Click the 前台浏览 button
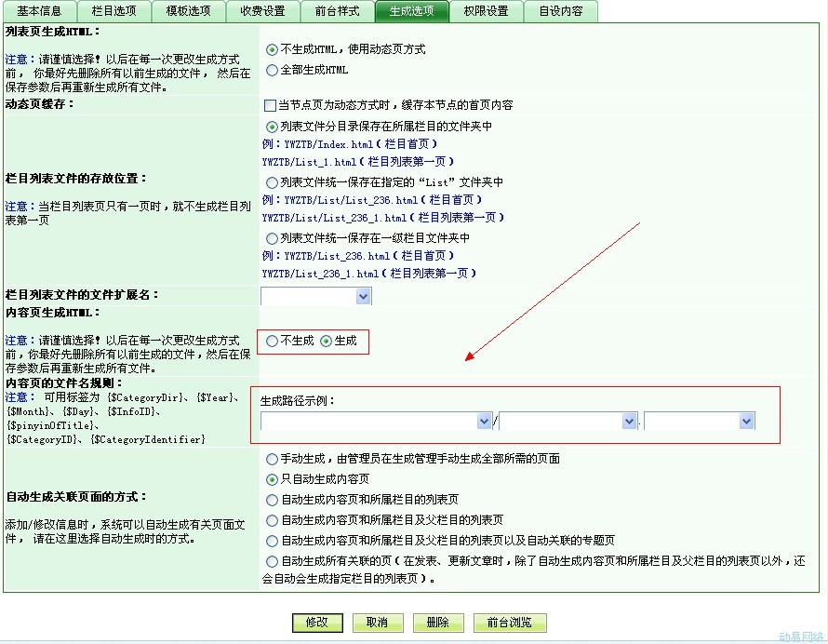This screenshot has height=644, width=828. [509, 623]
